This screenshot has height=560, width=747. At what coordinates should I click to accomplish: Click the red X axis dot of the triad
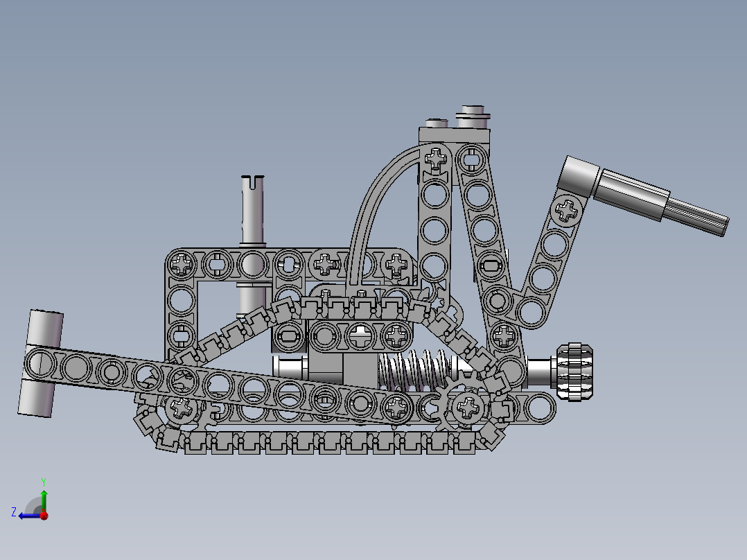coord(44,516)
